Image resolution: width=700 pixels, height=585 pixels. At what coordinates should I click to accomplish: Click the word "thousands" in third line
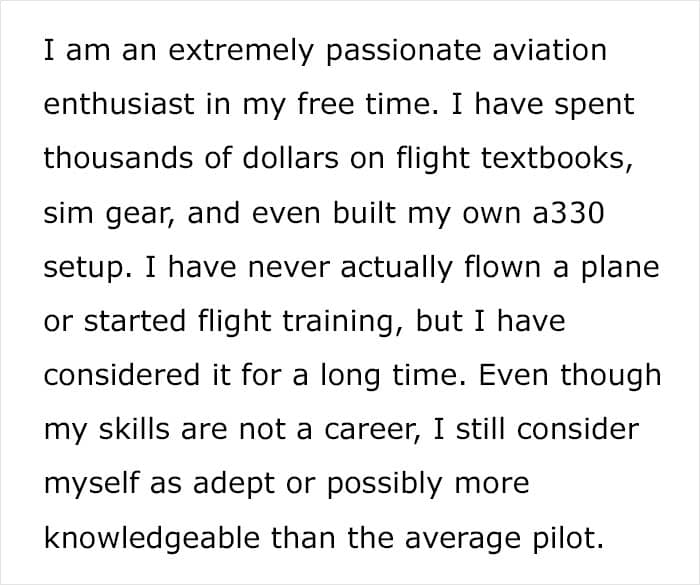pos(118,158)
